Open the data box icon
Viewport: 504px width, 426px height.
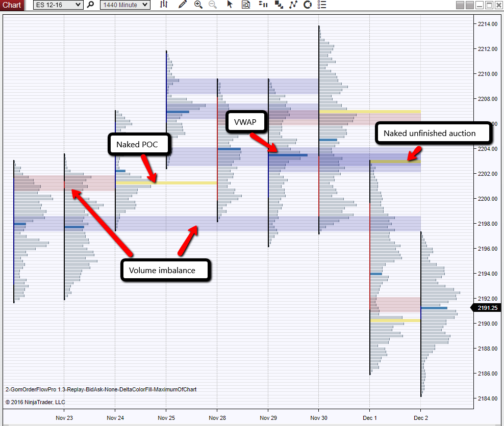246,5
